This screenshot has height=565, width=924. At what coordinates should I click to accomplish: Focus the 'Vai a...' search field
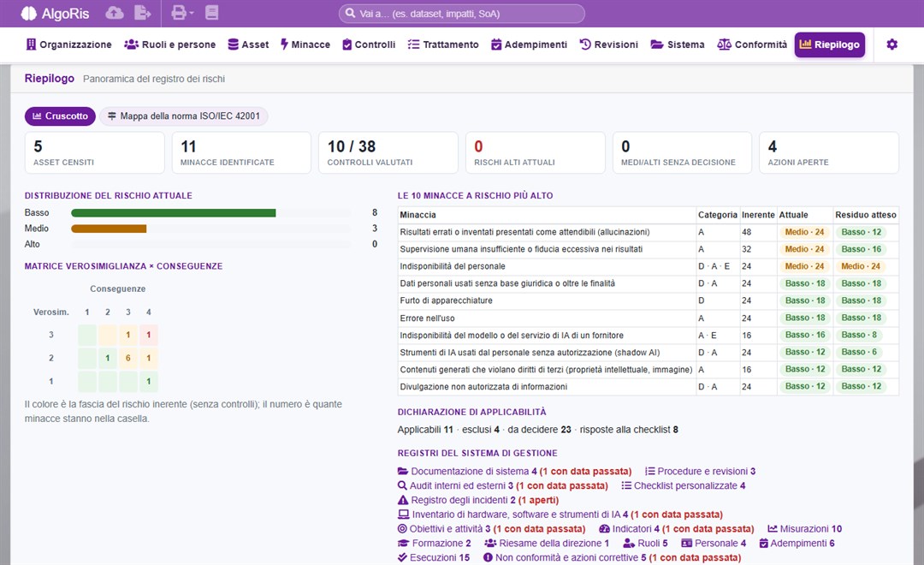[461, 14]
